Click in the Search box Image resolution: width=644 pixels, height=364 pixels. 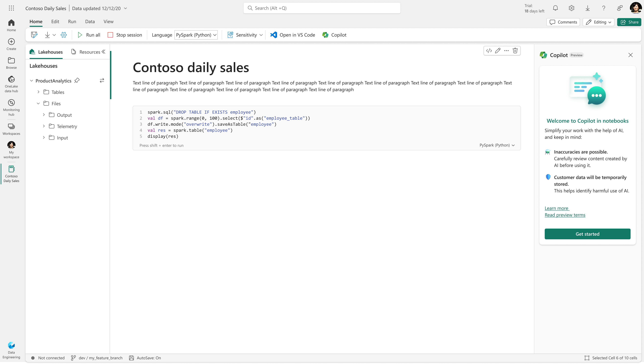click(322, 8)
